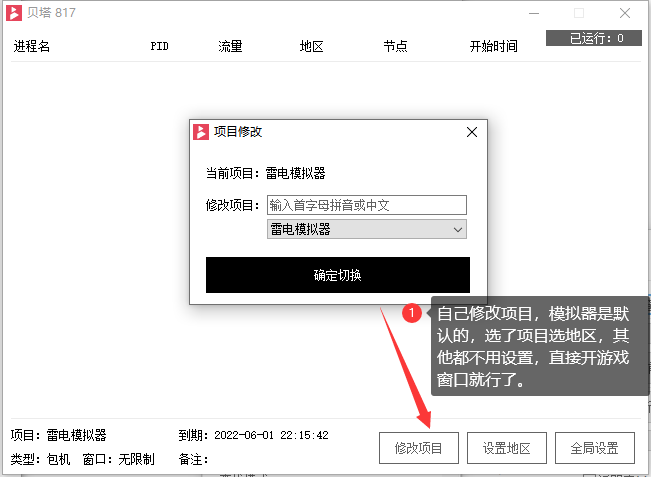
Task: Focus the 修改项目 pinyin search input
Action: pyautogui.click(x=367, y=205)
